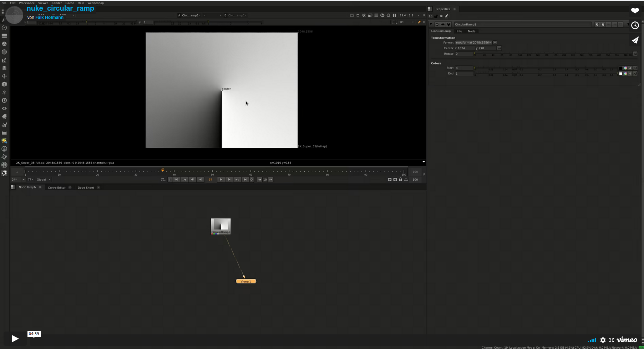Toggle the properties panel lock icon
Viewport: 644px width, 349px height.
(436, 16)
